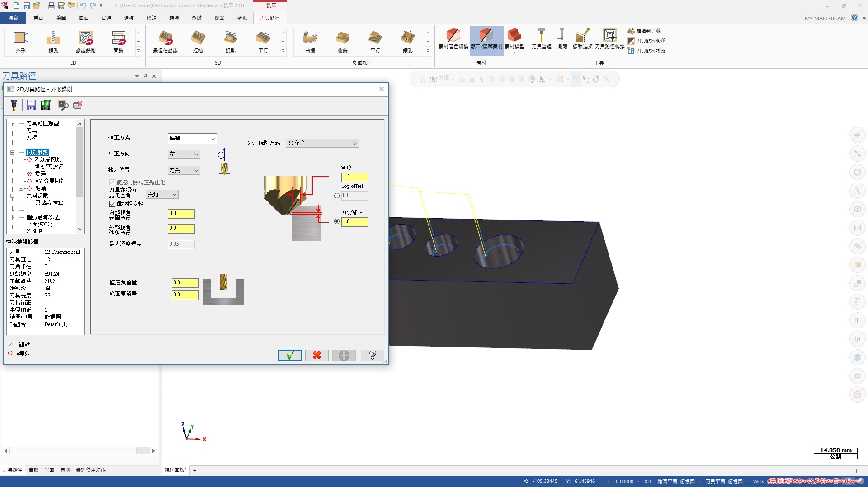This screenshot has width=868, height=487.
Task: Select the Top offset radio button
Action: click(337, 196)
